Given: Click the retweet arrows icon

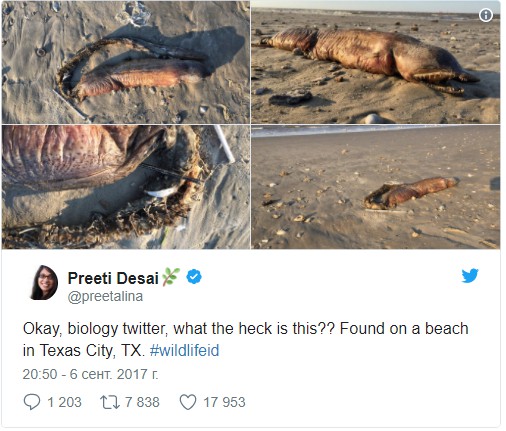Looking at the screenshot, I should pos(110,402).
